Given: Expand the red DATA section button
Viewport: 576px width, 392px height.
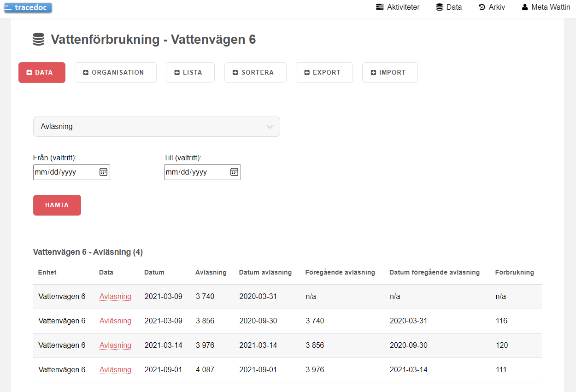Looking at the screenshot, I should (x=42, y=73).
